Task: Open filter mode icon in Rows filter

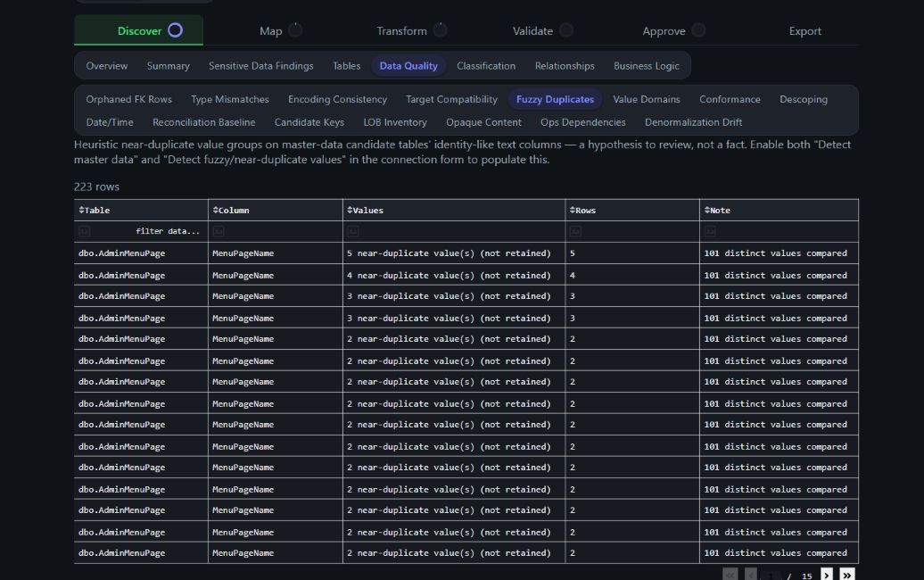Action: [576, 232]
